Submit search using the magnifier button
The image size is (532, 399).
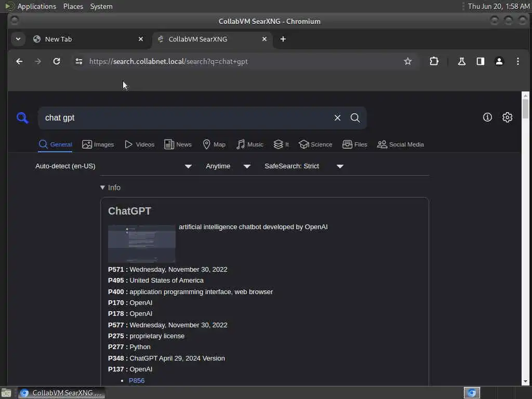pyautogui.click(x=355, y=118)
